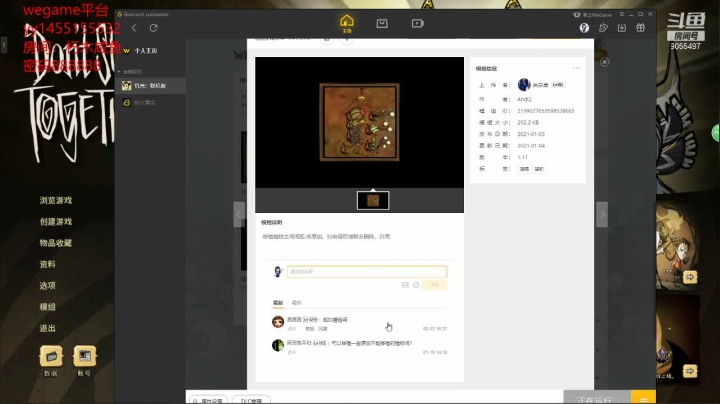Open the emoji picker under comment box
Image resolution: width=720 pixels, height=404 pixels.
coord(416,285)
